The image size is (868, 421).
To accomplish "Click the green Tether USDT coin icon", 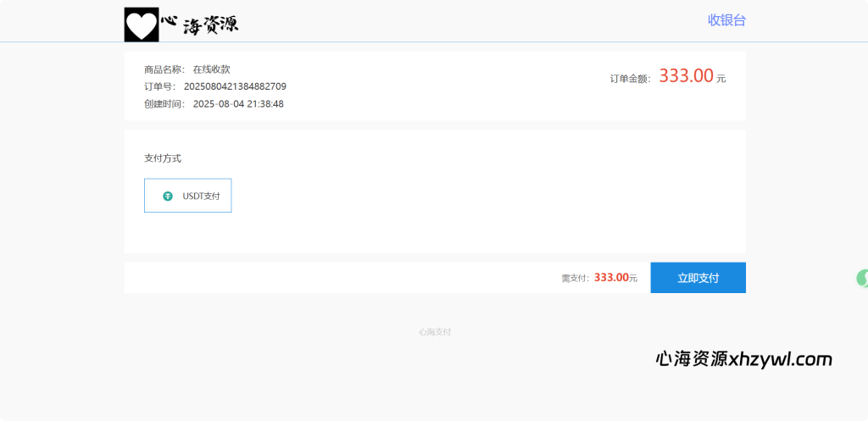I will coord(168,196).
